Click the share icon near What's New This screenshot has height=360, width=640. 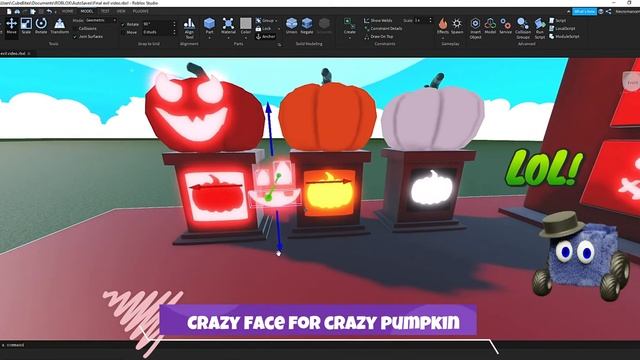pos(609,12)
